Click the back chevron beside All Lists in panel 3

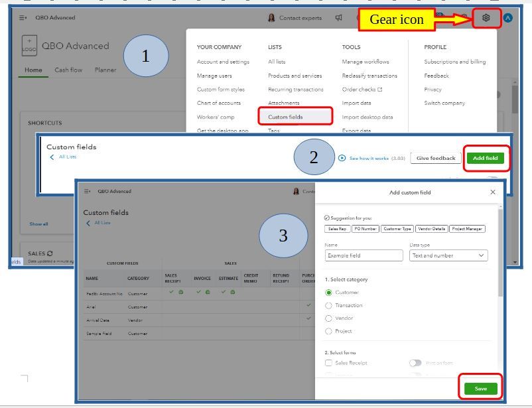(x=88, y=223)
